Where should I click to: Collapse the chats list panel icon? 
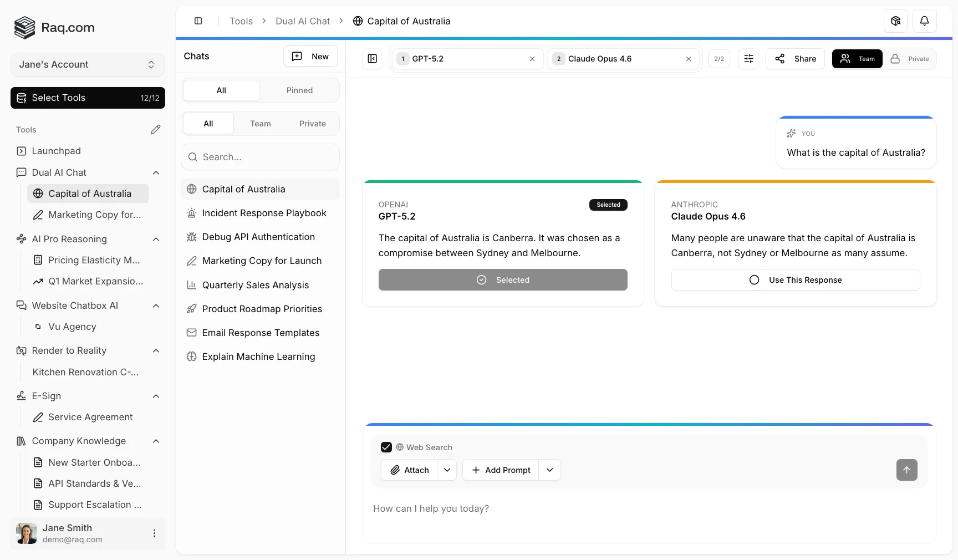point(373,59)
